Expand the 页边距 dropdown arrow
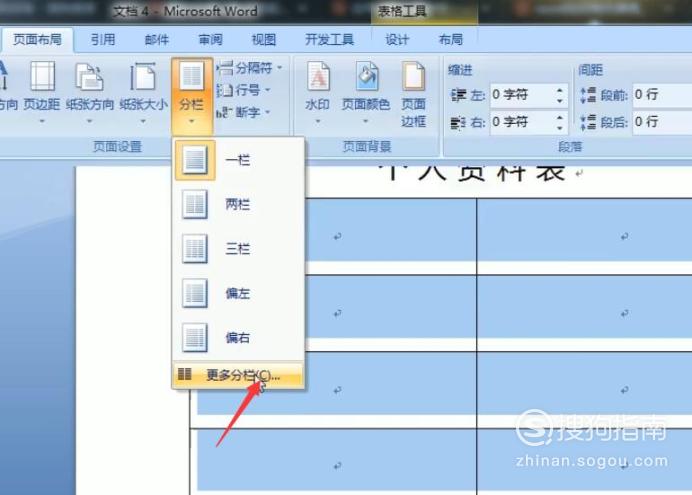 point(42,121)
